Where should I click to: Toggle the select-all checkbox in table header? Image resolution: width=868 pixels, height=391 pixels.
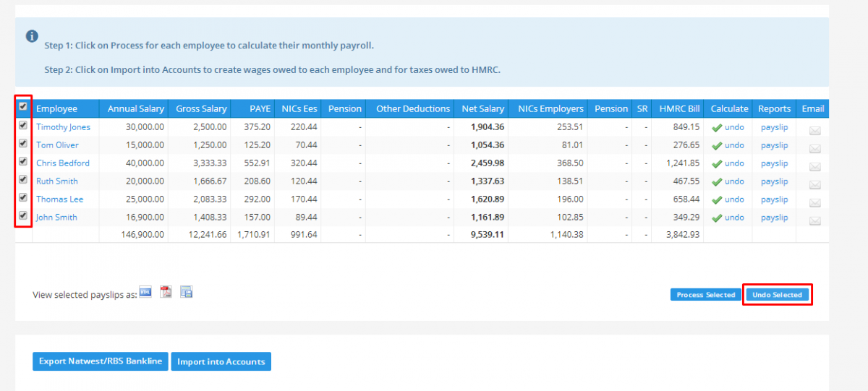coord(23,107)
